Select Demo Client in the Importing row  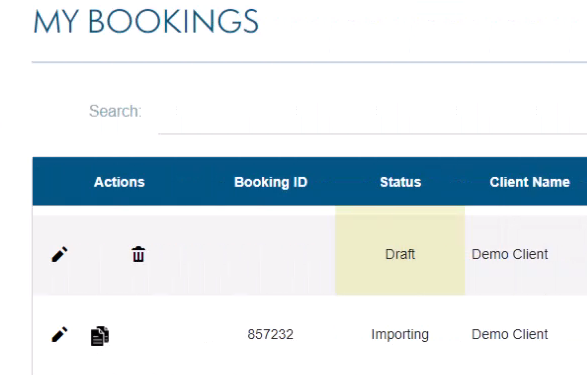point(510,334)
